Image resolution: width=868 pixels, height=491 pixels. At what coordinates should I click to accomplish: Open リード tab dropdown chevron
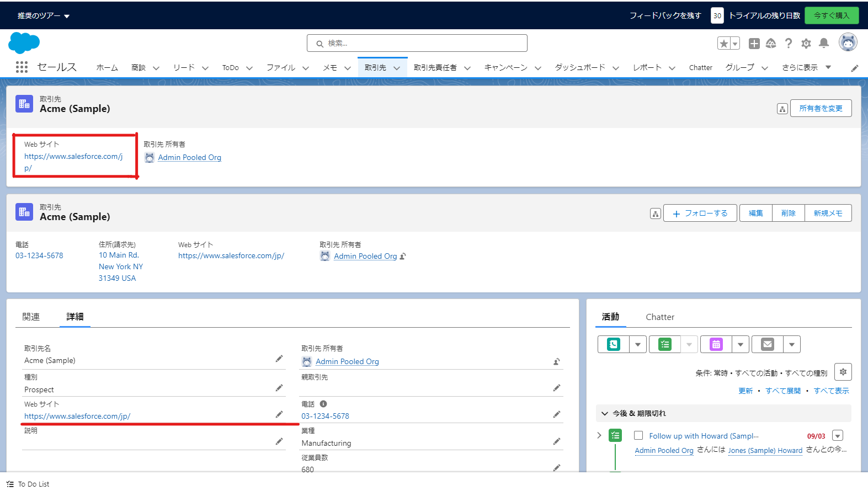click(x=205, y=68)
